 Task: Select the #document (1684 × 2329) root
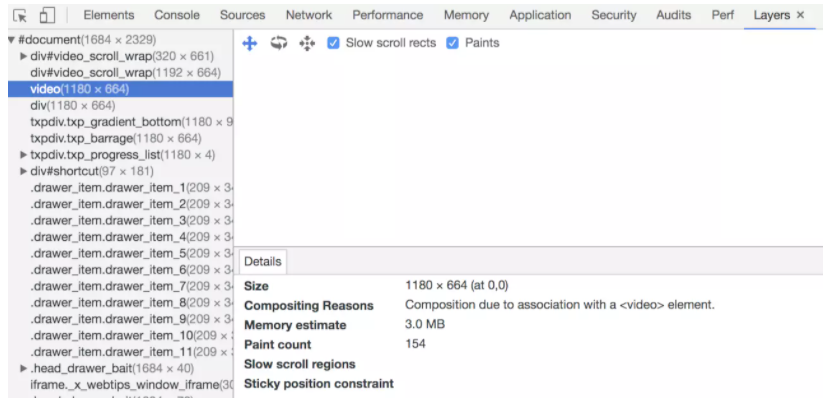120,39
